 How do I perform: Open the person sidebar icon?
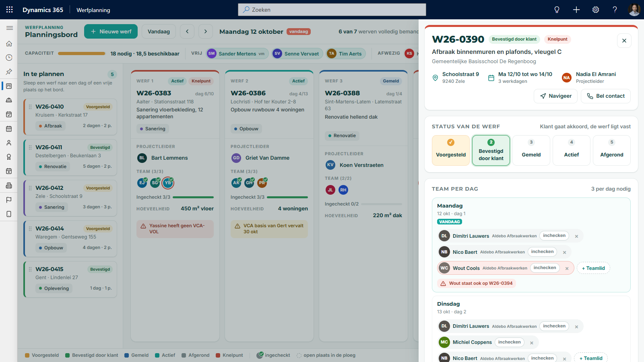coord(9,143)
